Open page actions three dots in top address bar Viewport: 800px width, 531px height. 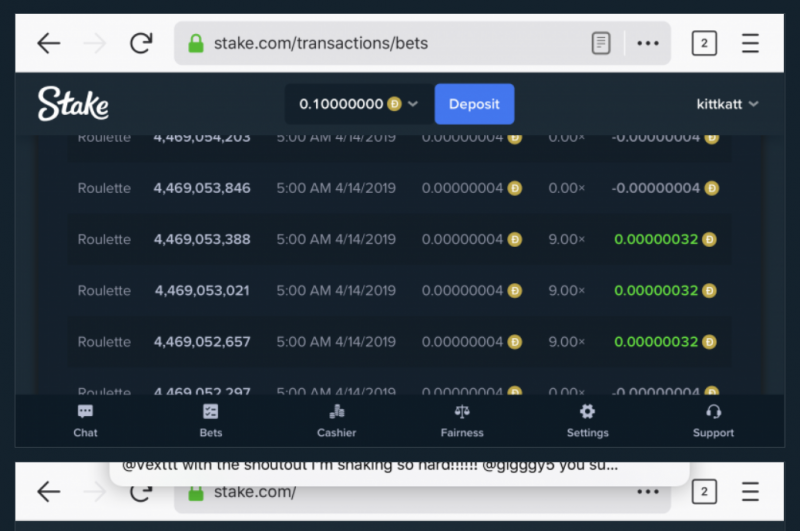tap(648, 43)
